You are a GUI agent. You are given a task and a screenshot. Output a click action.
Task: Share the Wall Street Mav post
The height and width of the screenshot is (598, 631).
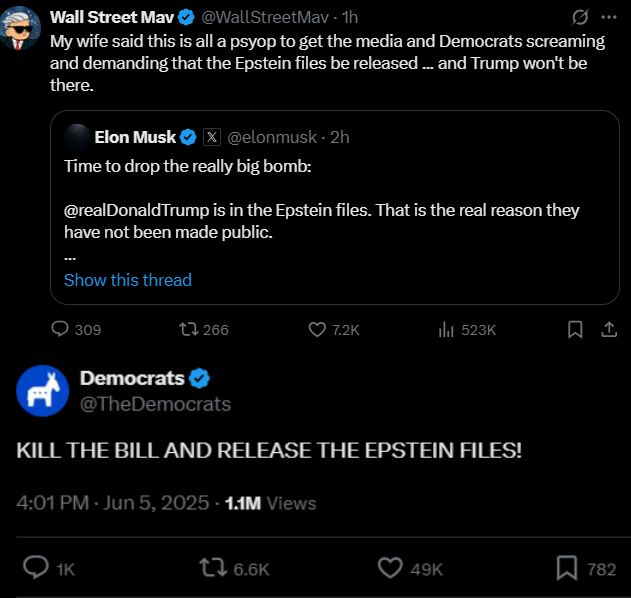(x=608, y=330)
